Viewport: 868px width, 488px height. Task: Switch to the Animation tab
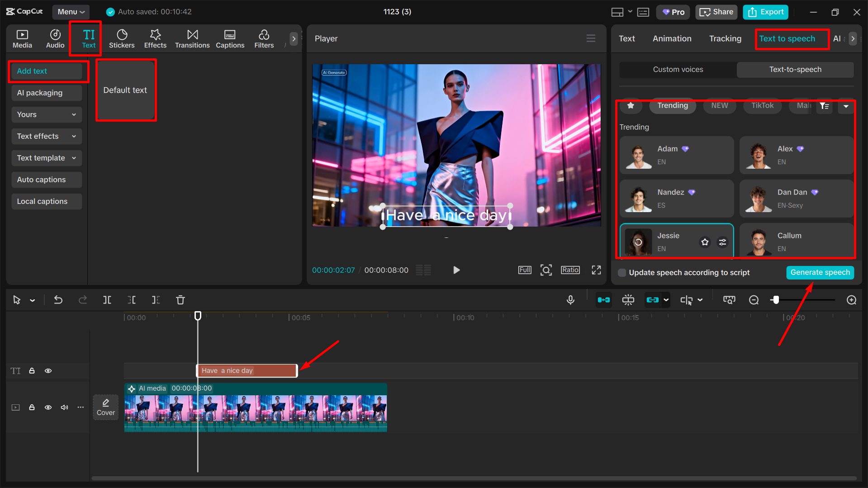[x=672, y=38]
